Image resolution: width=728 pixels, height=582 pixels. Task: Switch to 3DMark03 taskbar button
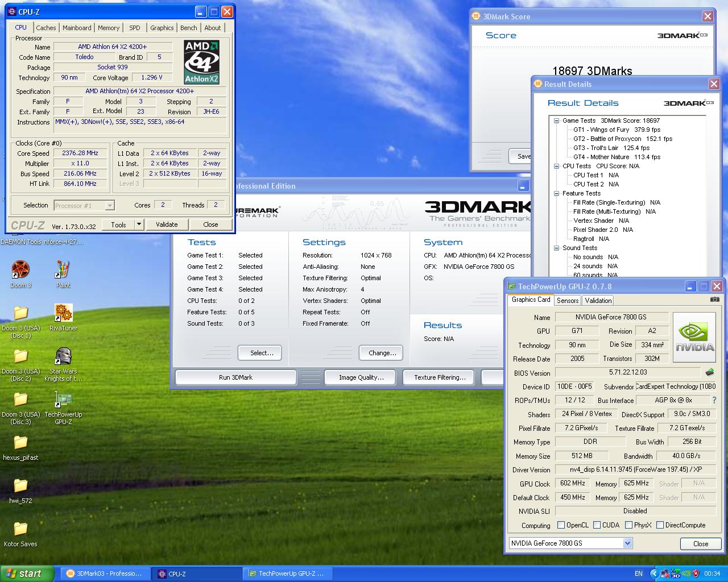pyautogui.click(x=106, y=574)
